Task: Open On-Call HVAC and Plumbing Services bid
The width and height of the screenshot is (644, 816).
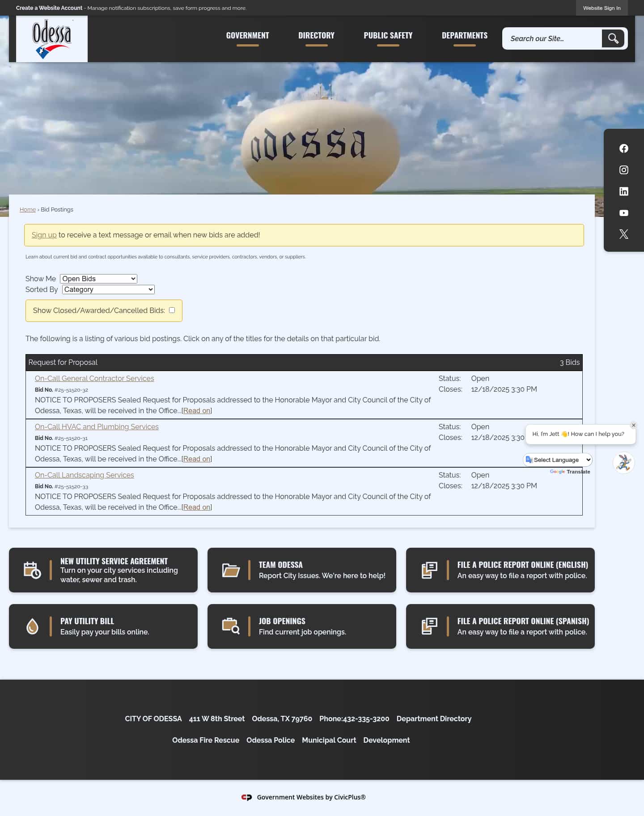Action: point(97,427)
